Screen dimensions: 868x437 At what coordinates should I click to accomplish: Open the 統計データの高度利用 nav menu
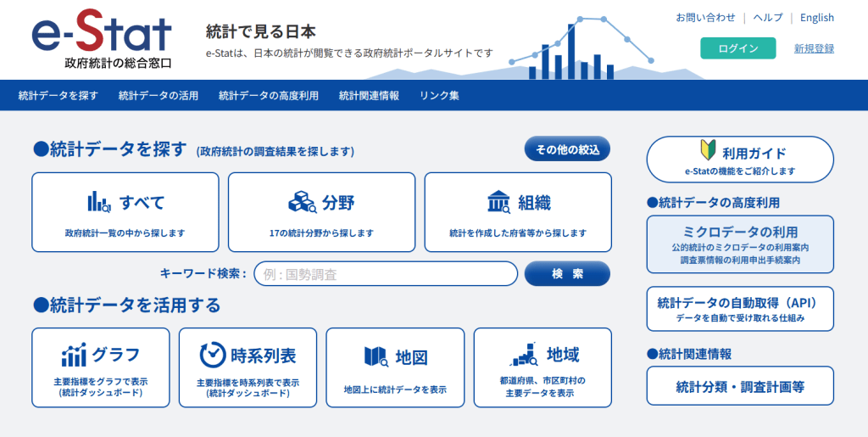pos(269,95)
